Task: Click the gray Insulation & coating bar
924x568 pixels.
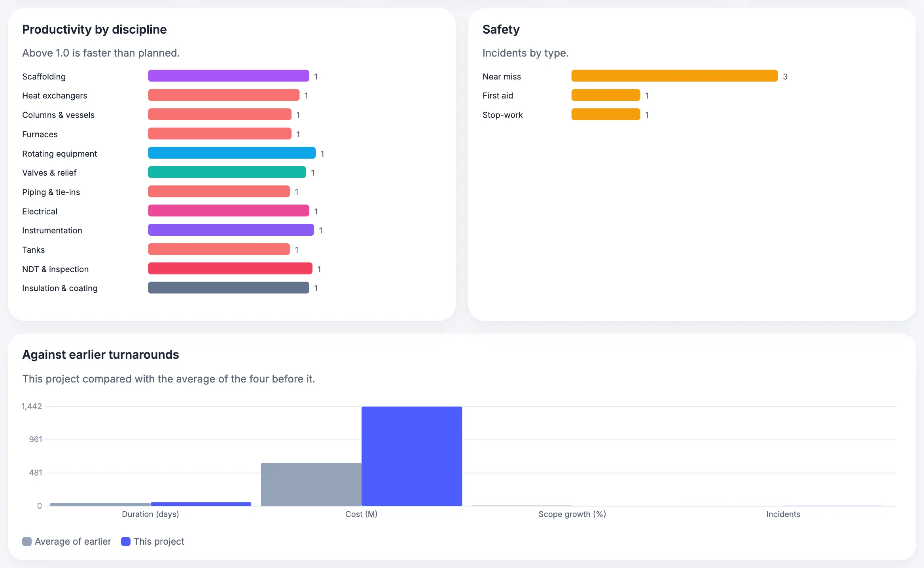Action: coord(228,288)
